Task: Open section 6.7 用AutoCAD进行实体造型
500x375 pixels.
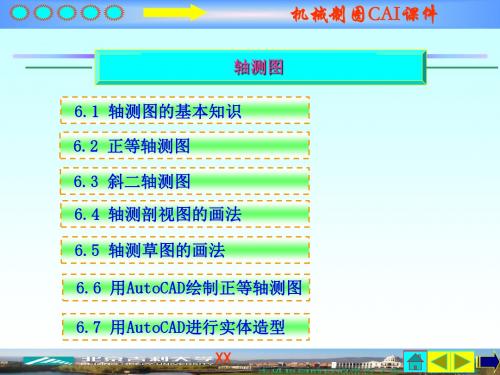Action: pos(186,327)
